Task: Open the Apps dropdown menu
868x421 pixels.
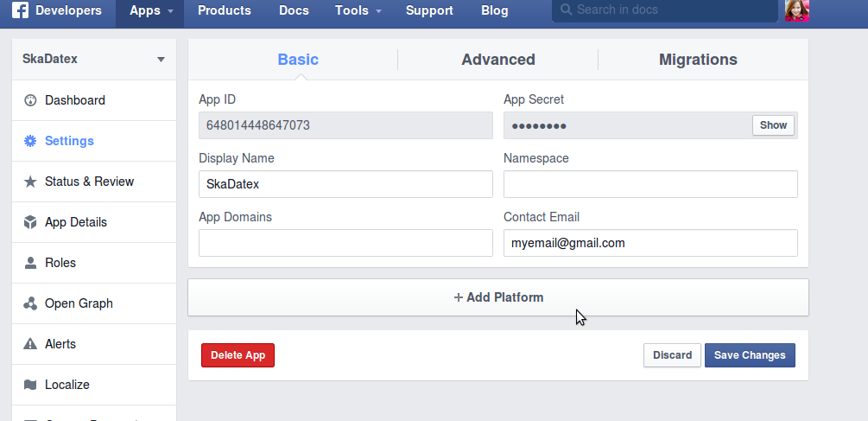Action: click(150, 11)
